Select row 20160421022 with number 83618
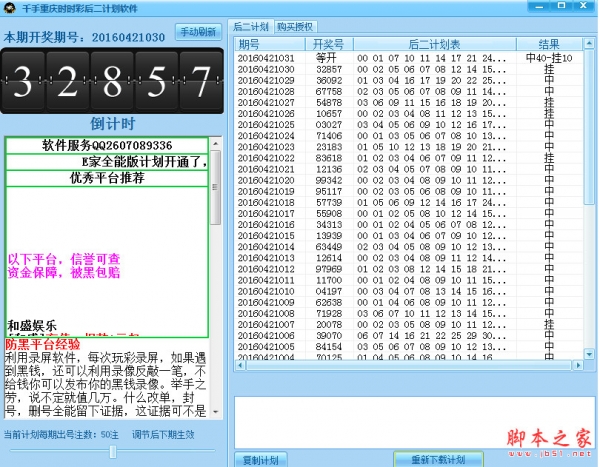 (409, 158)
